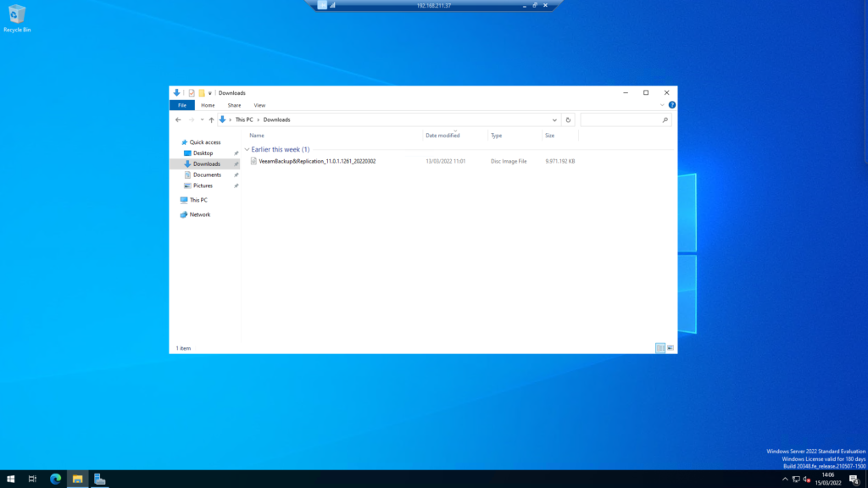This screenshot has width=868, height=488.
Task: Click the 9.971.192 KB size cell
Action: tap(559, 161)
